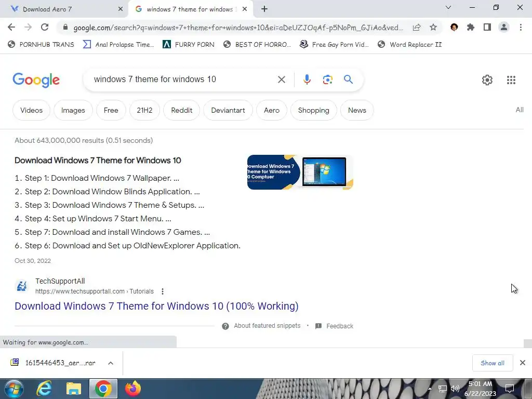Click the About featured snippets link
This screenshot has height=399, width=532.
pyautogui.click(x=267, y=326)
